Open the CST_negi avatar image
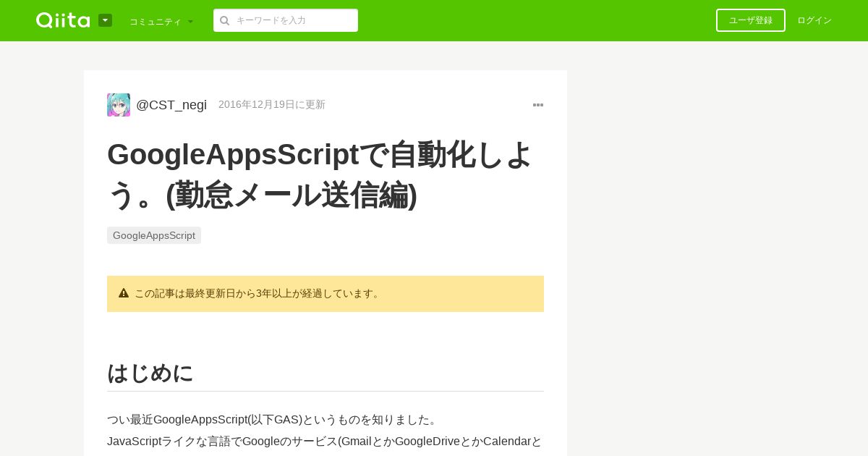 pos(119,105)
